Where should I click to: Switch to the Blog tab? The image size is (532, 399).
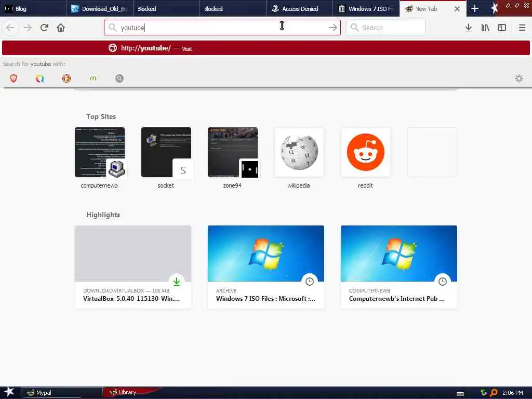(33, 8)
